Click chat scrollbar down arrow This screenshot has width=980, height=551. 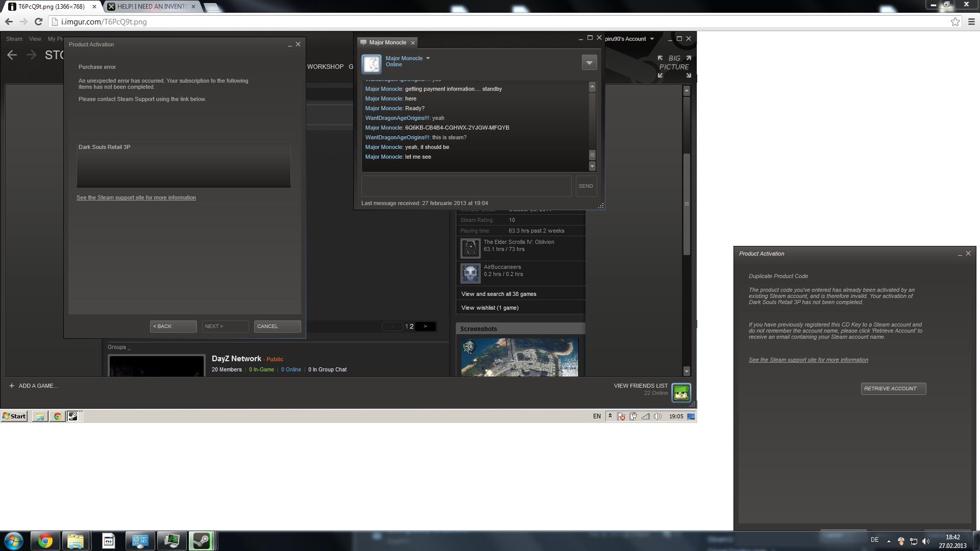click(x=592, y=166)
